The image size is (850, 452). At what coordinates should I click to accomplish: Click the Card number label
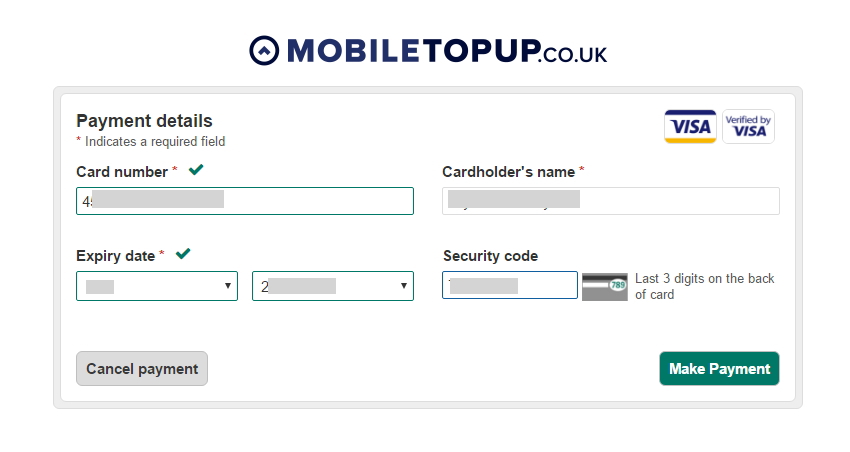(122, 172)
